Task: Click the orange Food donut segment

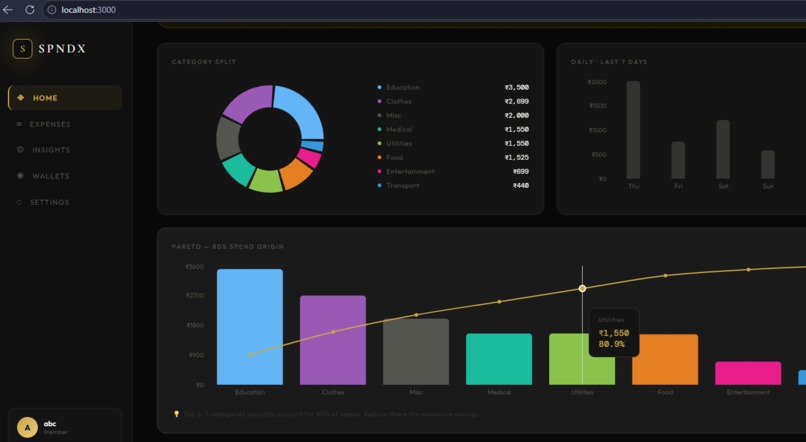Action: click(x=296, y=174)
